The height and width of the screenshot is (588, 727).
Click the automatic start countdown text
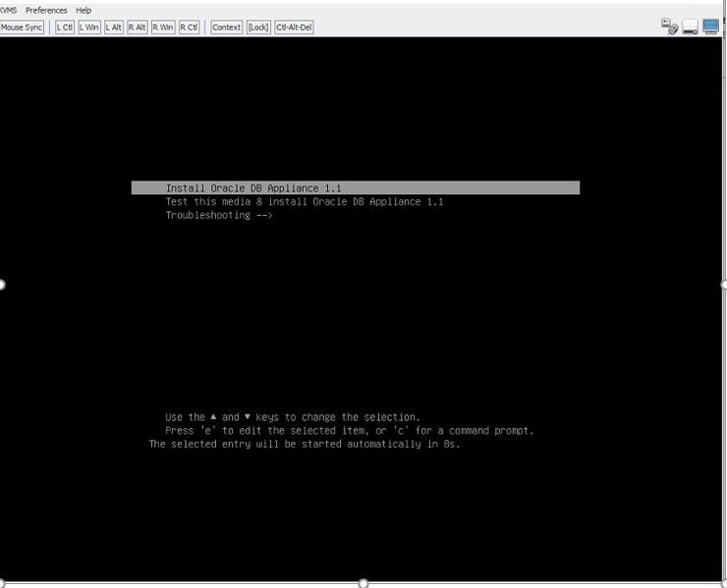point(305,444)
